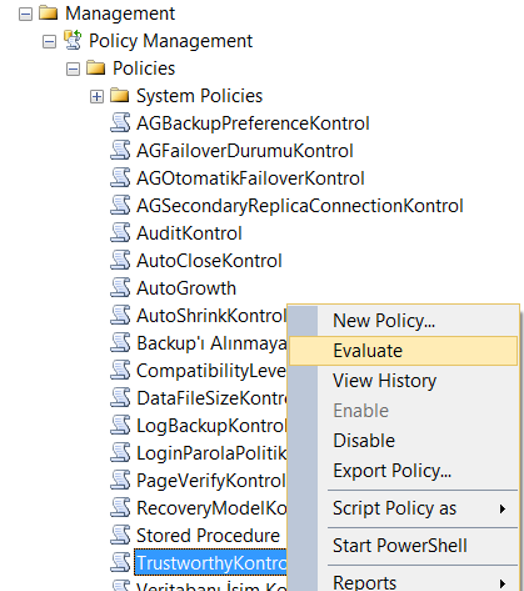Image resolution: width=524 pixels, height=591 pixels.
Task: Select the AGSecondaryReplicaConnectionKontrol policy
Action: (300, 206)
